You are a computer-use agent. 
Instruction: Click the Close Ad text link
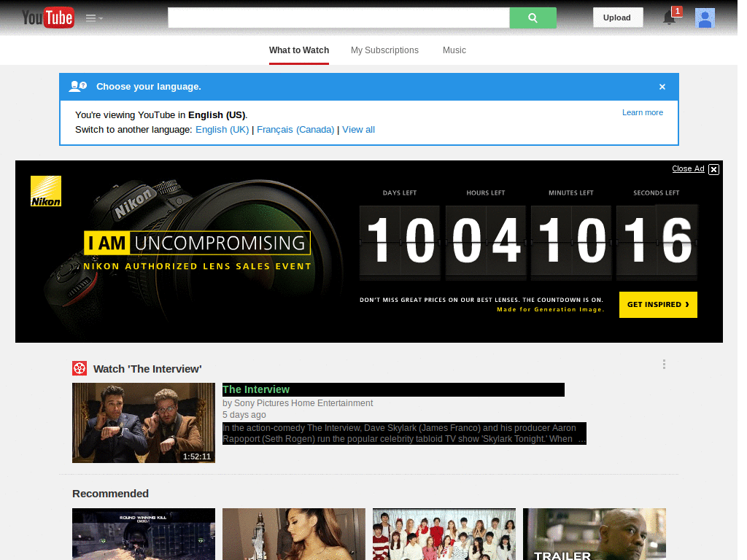(x=688, y=168)
